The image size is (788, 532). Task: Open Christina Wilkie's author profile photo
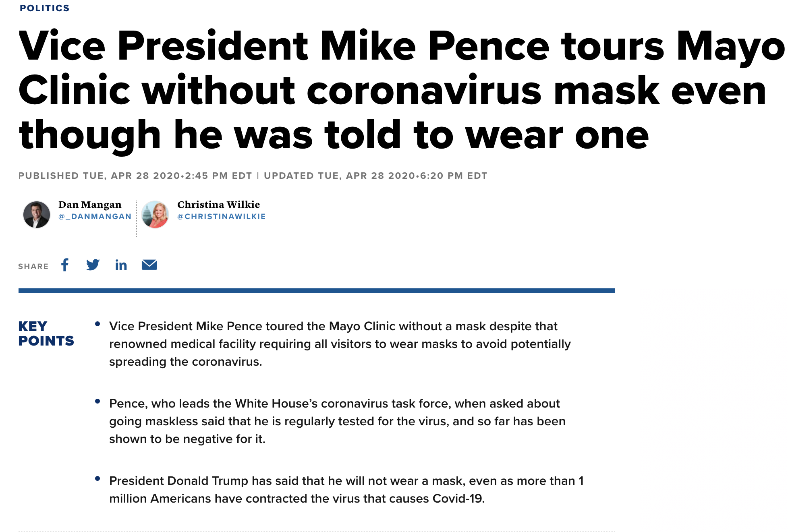155,214
